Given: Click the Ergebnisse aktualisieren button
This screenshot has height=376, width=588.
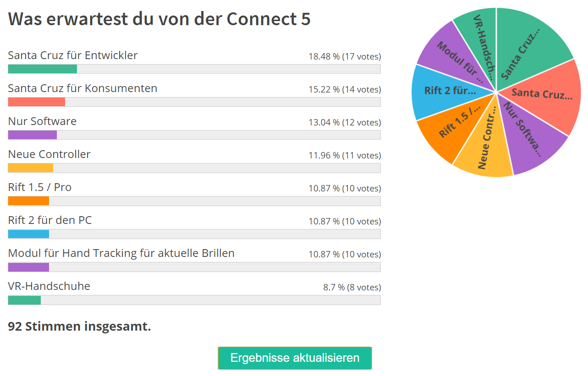Looking at the screenshot, I should tap(295, 358).
